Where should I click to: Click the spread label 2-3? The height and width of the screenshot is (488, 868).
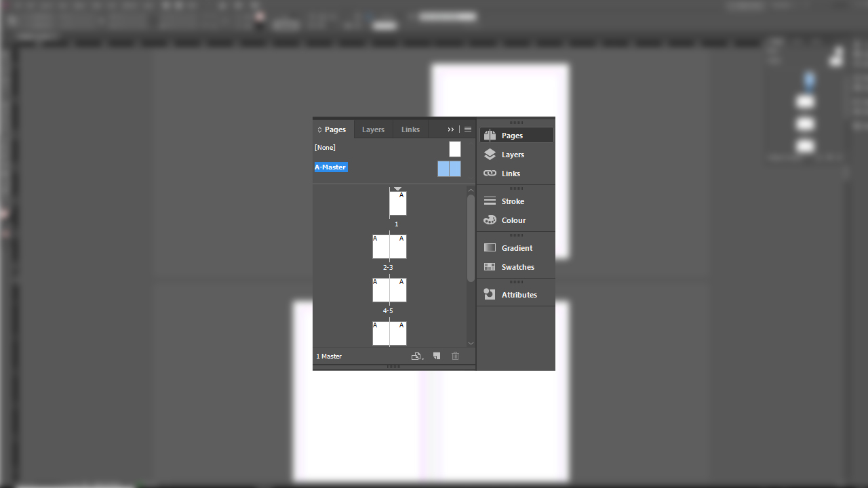click(388, 268)
